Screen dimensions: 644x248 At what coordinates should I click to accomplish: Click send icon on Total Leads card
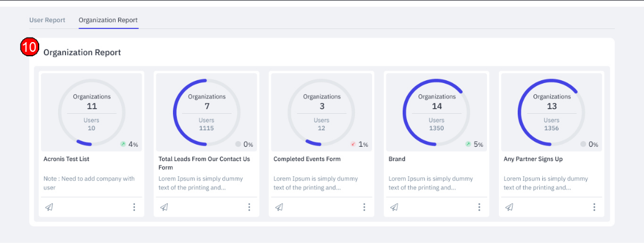164,207
